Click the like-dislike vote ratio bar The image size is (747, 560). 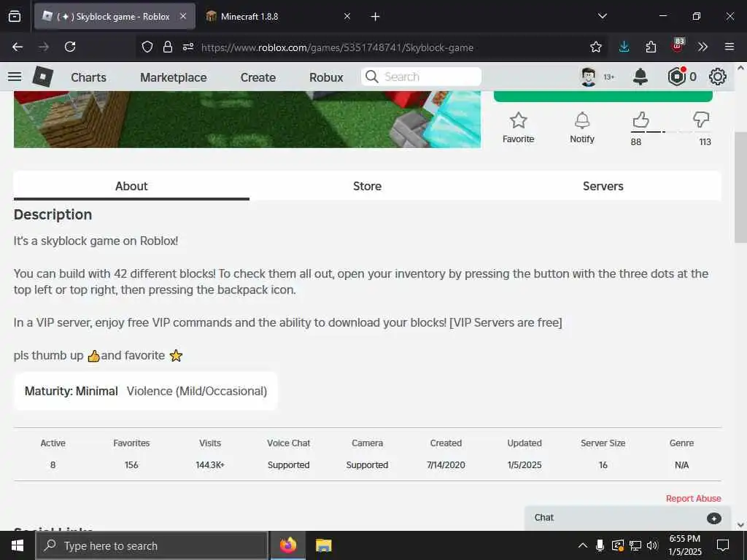pos(671,132)
